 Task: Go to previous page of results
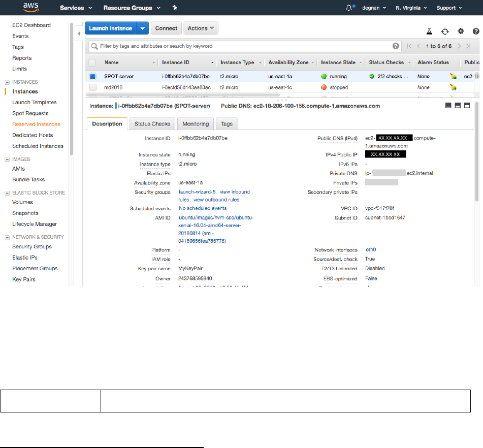(418, 46)
